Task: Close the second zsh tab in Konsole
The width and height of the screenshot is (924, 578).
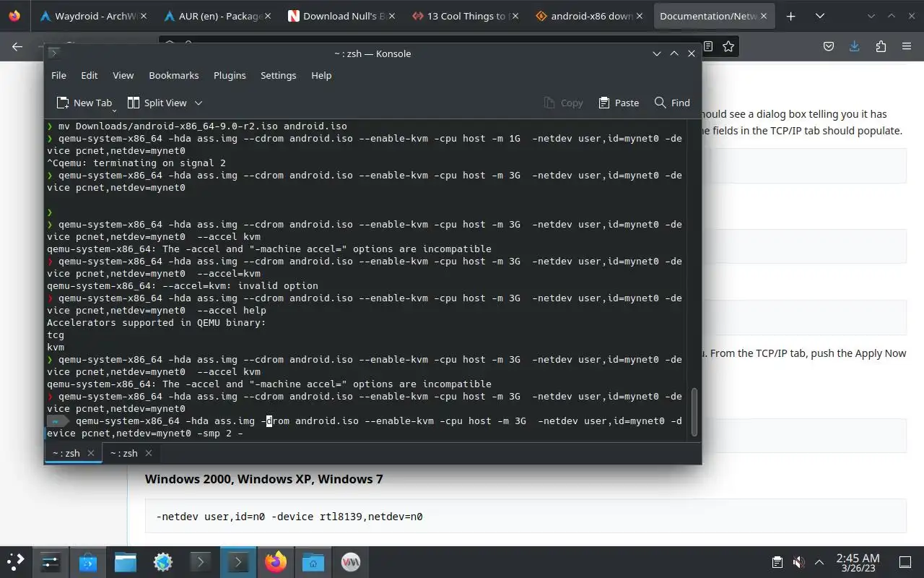Action: pyautogui.click(x=149, y=453)
